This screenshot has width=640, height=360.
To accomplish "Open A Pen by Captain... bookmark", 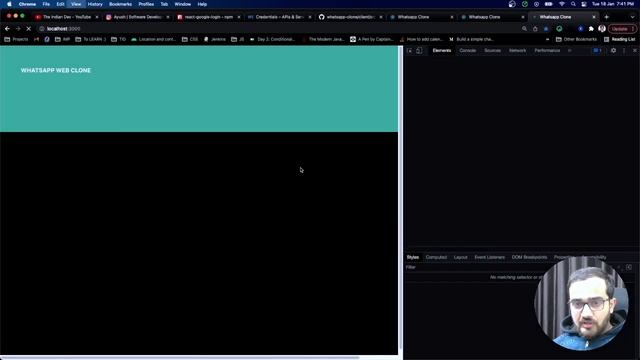I will [372, 39].
